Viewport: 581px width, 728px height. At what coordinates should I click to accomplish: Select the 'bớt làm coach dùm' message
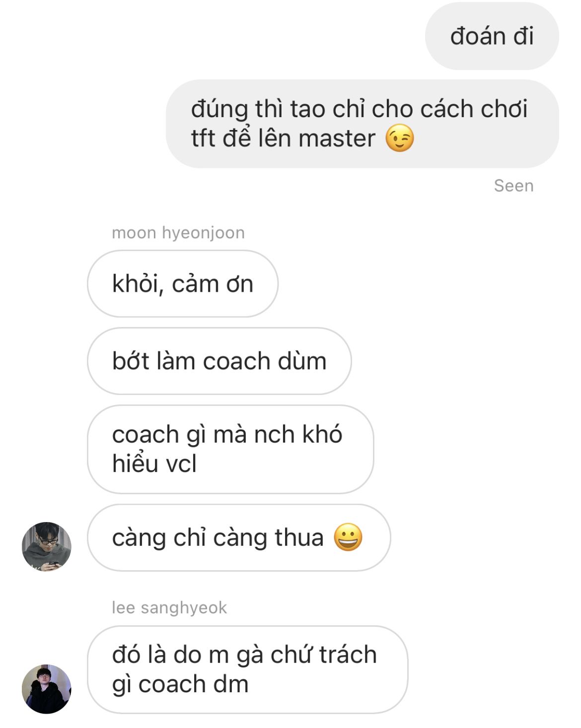219,361
